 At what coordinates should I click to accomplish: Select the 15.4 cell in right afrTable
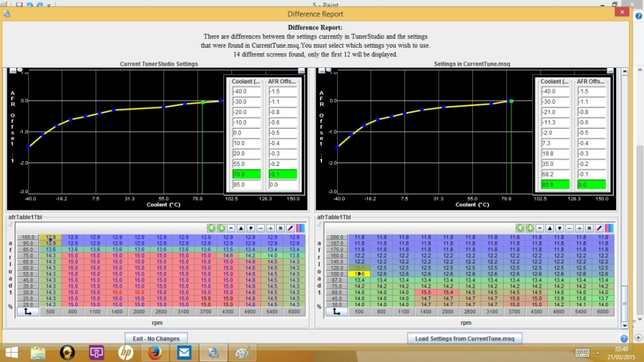coord(448,292)
